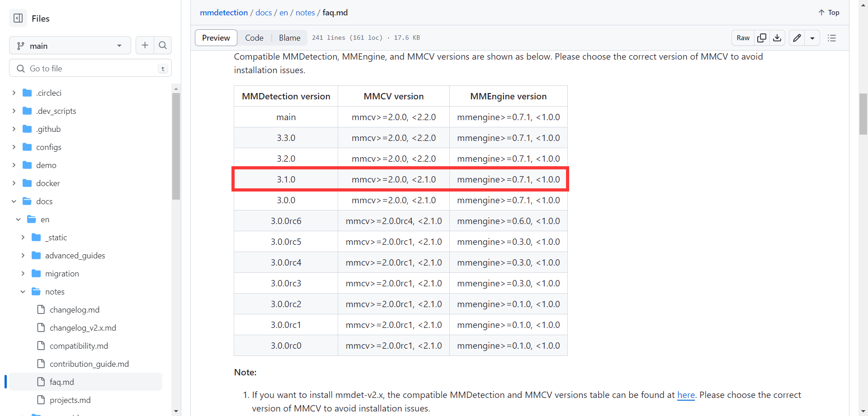The height and width of the screenshot is (416, 868).
Task: Expand the configs folder chevron
Action: click(x=14, y=147)
